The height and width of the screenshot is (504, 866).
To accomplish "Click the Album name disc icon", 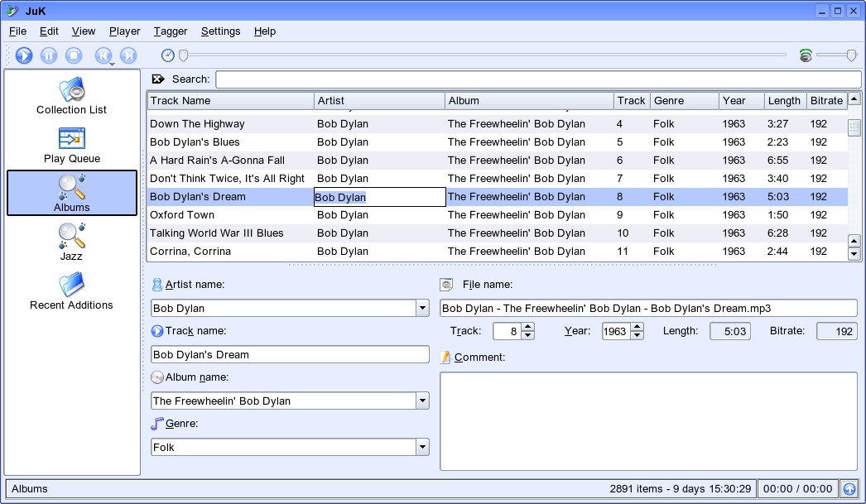I will (x=156, y=377).
